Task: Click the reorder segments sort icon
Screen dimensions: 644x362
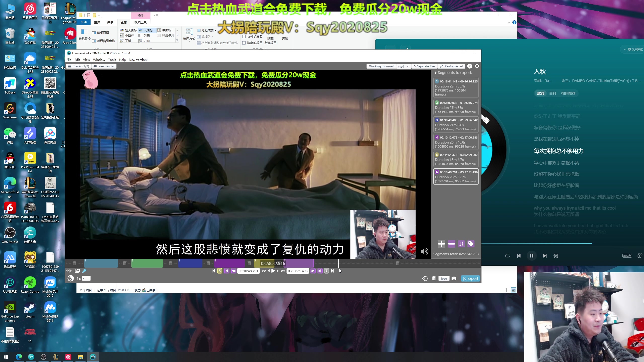Action: click(461, 244)
